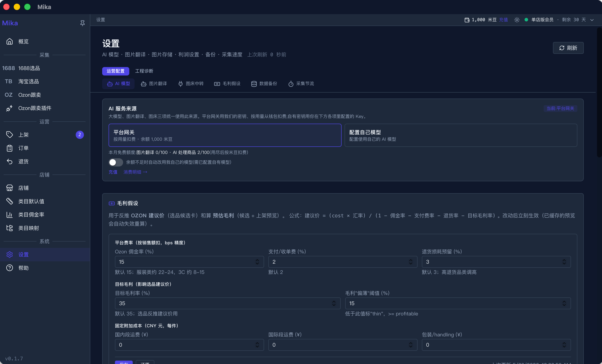Click the wallet icon beside 1,000 米豆

coord(467,20)
